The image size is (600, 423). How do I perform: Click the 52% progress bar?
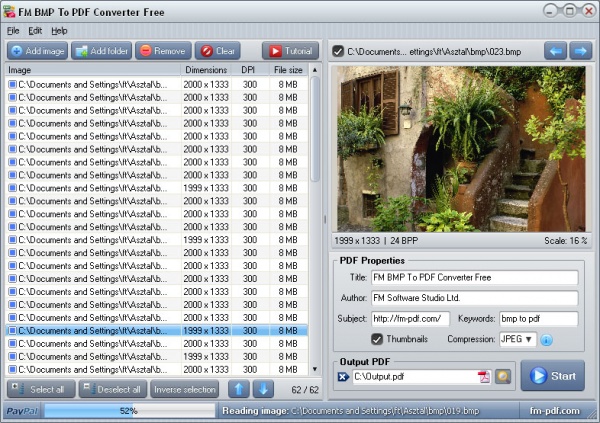click(128, 411)
